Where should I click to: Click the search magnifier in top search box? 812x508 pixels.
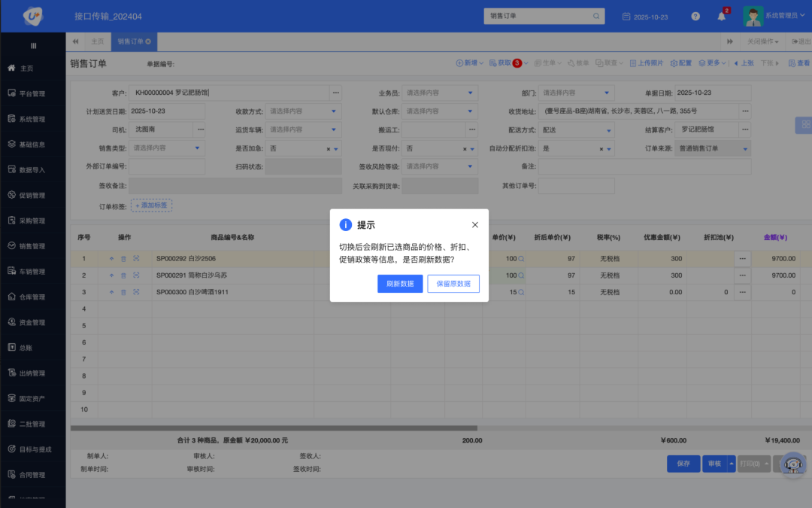pos(597,16)
